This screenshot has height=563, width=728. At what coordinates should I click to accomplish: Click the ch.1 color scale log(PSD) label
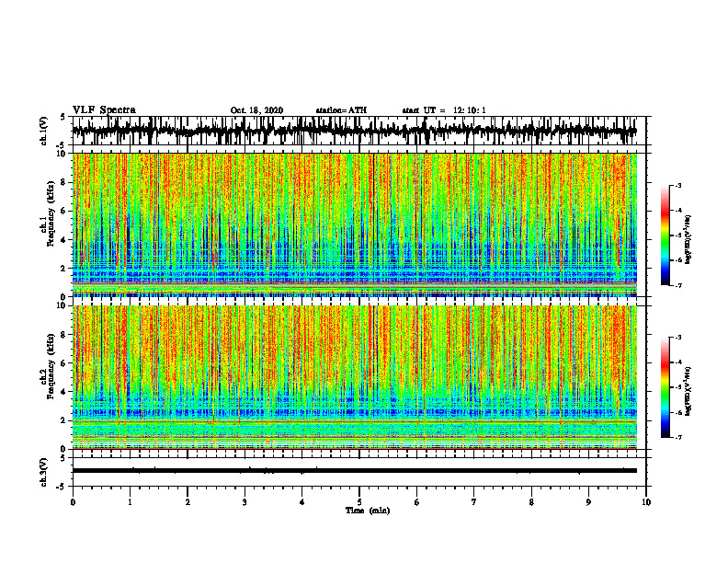point(688,240)
